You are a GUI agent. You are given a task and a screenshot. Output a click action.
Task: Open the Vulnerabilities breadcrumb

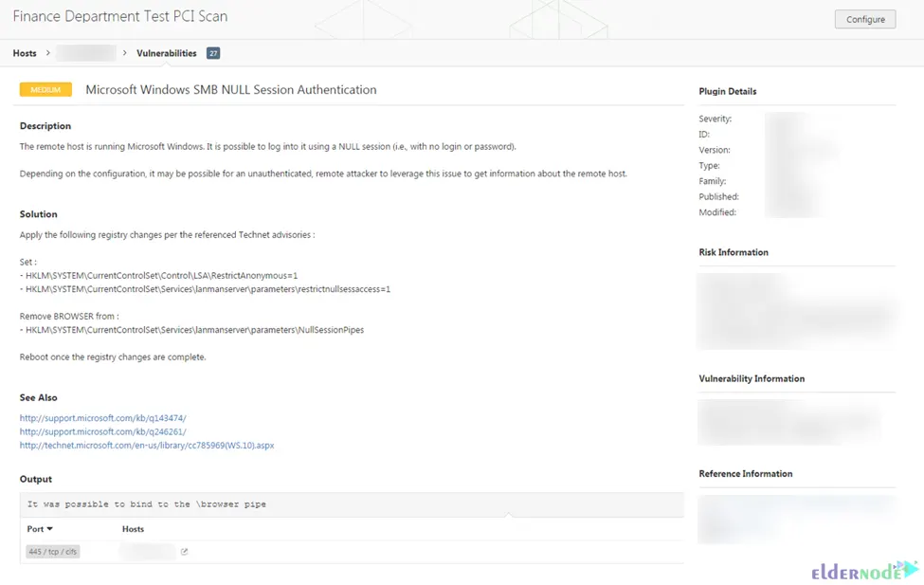167,53
